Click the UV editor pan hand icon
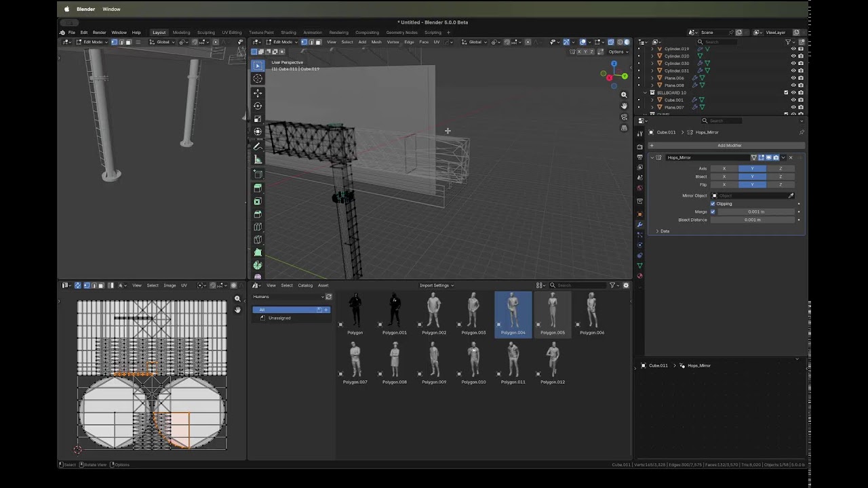The height and width of the screenshot is (488, 868). click(x=237, y=310)
